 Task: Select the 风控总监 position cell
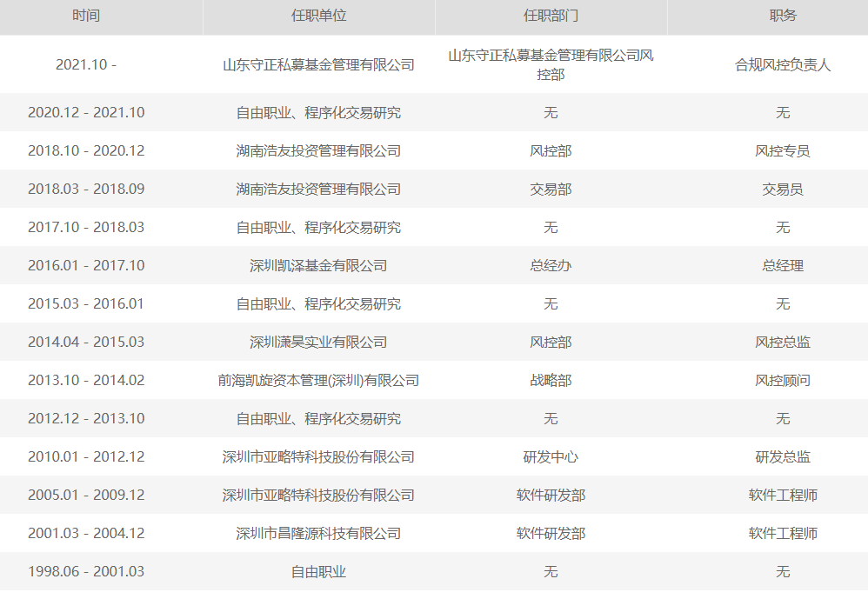pos(783,342)
